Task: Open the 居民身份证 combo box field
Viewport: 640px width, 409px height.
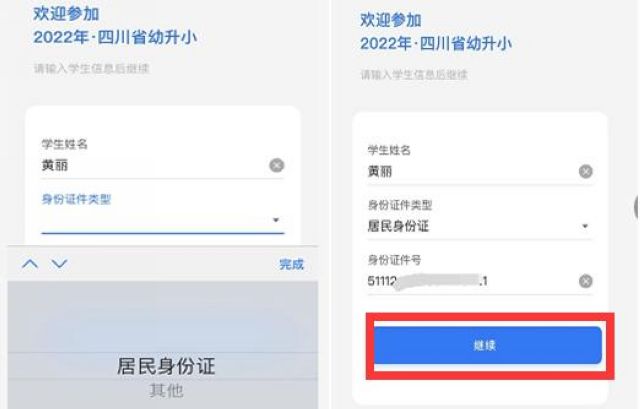Action: pyautogui.click(x=480, y=226)
